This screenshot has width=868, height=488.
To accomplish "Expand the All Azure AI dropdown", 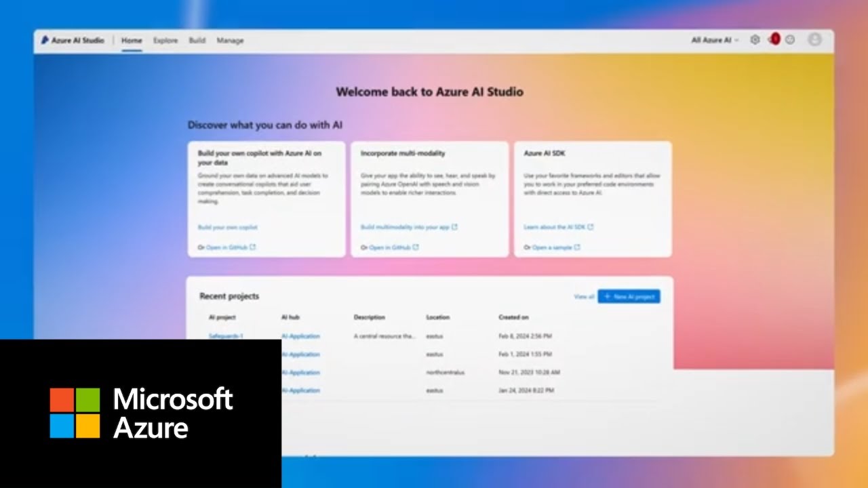I will click(713, 40).
